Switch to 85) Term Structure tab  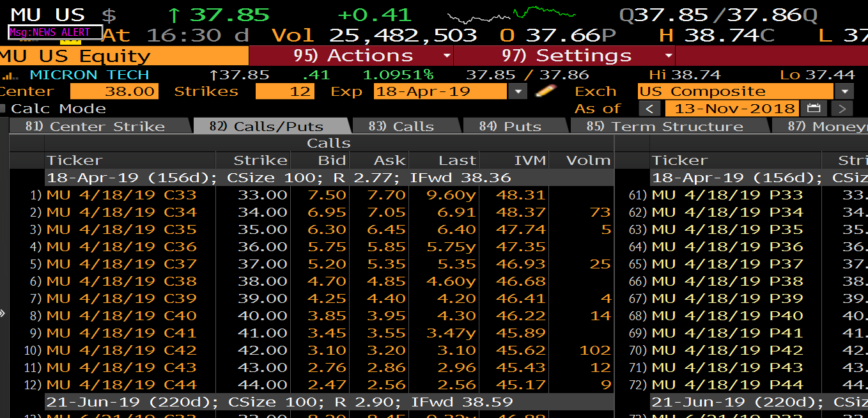click(670, 126)
